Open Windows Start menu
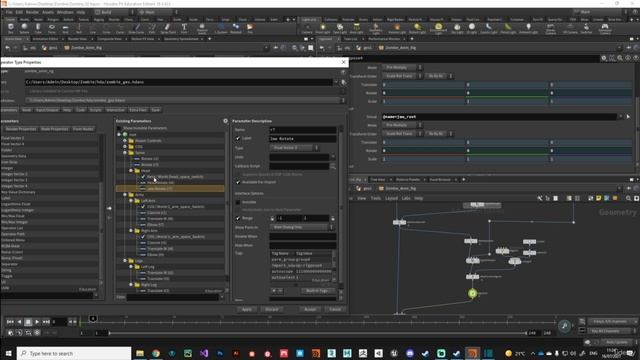The width and height of the screenshot is (640, 360). pyautogui.click(x=8, y=353)
